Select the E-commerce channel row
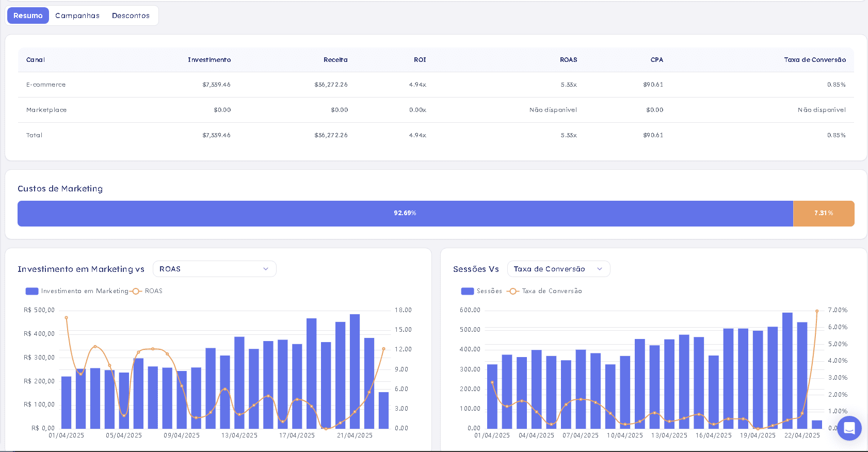This screenshot has height=452, width=868. click(436, 85)
